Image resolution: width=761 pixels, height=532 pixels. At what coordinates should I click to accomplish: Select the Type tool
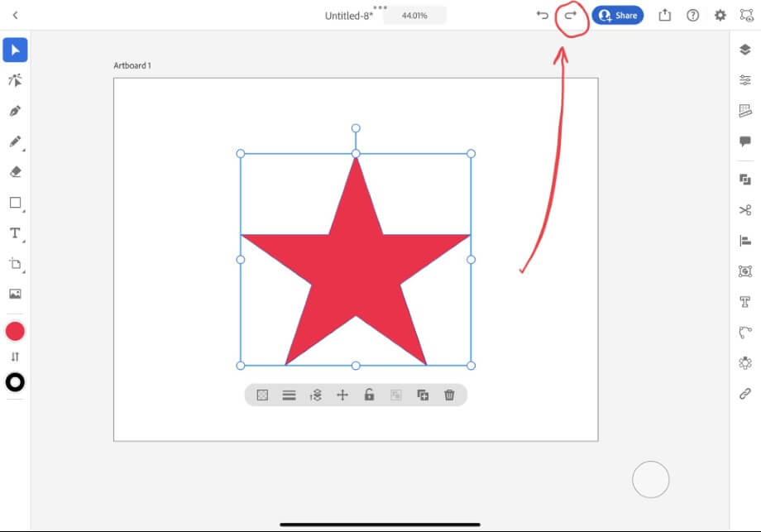click(15, 233)
